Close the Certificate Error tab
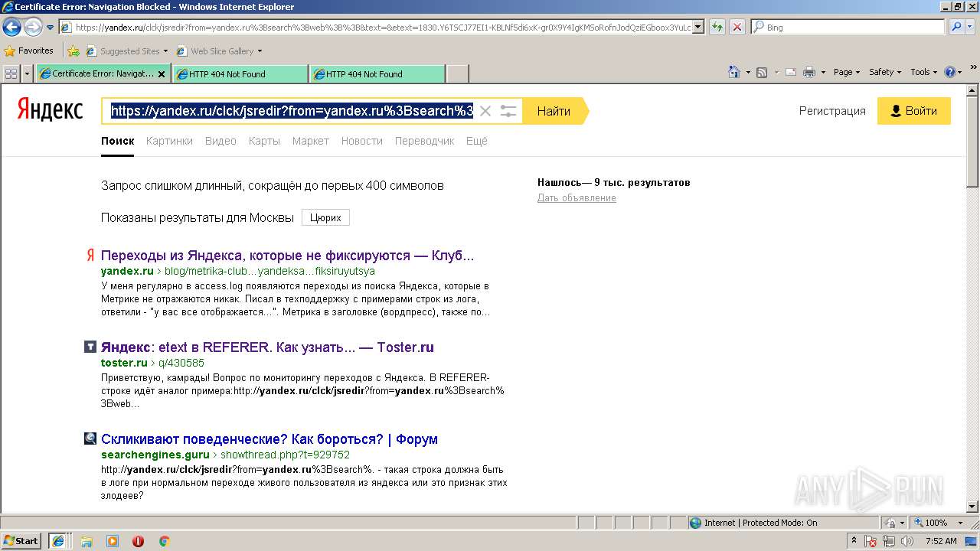This screenshot has height=551, width=980. click(162, 74)
